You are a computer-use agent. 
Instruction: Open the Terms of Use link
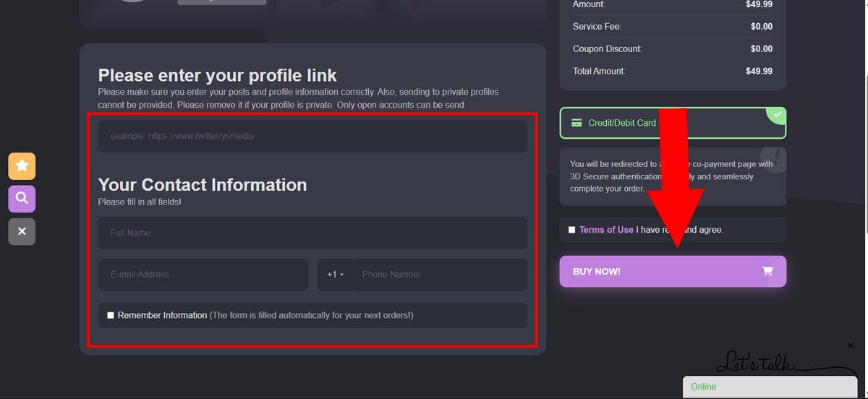click(x=606, y=230)
